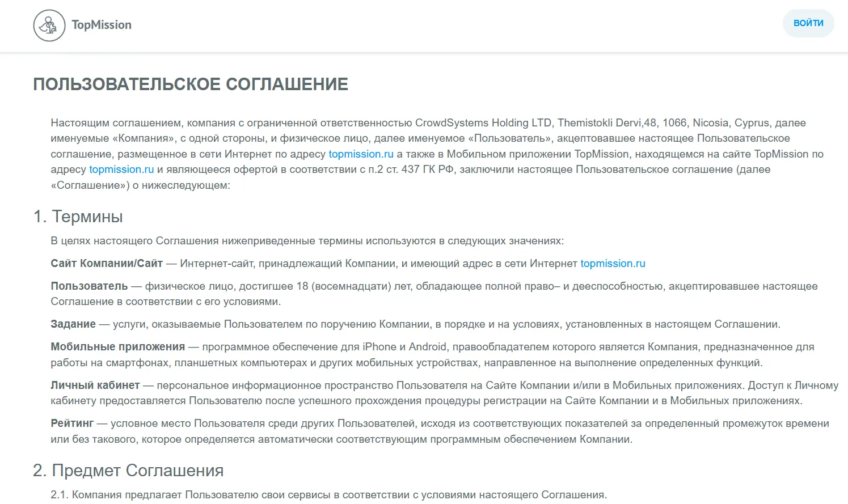The image size is (848, 504).
Task: Click the words 'iPhone и Android'
Action: point(404,347)
